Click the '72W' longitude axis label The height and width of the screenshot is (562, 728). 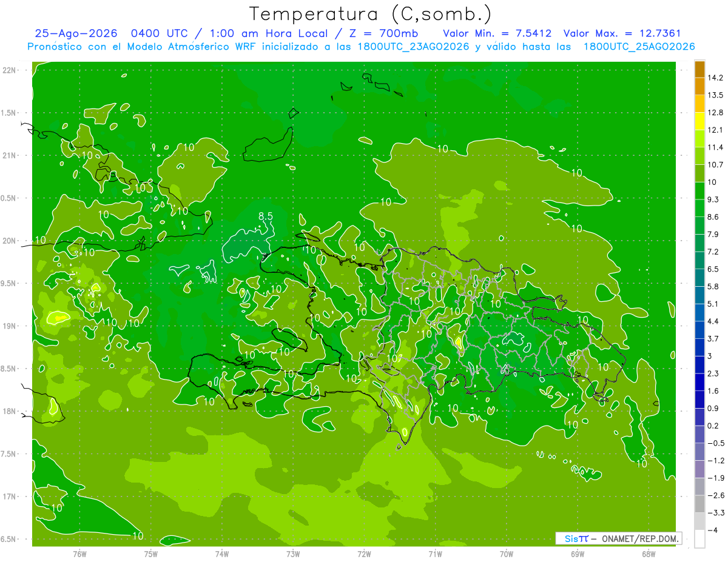click(x=364, y=554)
